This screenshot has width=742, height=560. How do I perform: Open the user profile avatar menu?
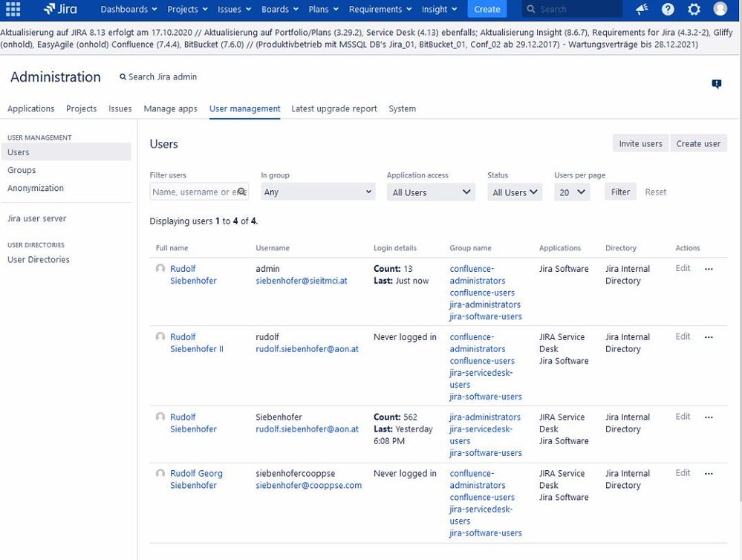pos(720,9)
